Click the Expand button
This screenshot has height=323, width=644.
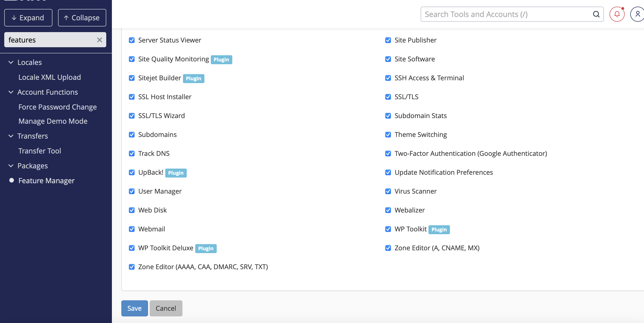(28, 18)
